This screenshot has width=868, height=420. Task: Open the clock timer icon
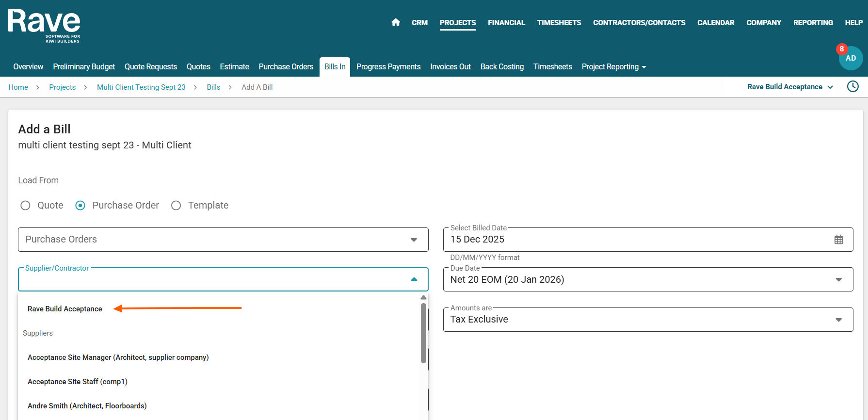click(x=852, y=87)
